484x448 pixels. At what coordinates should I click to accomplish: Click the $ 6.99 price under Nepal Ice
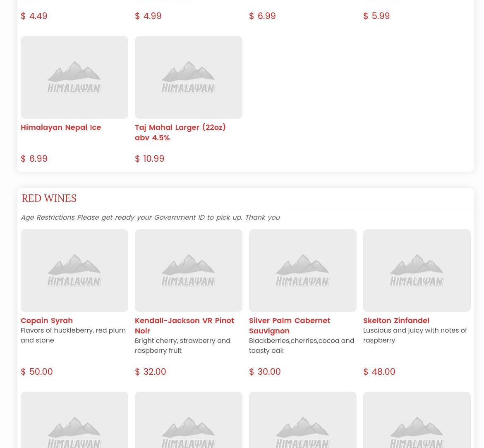pos(34,159)
